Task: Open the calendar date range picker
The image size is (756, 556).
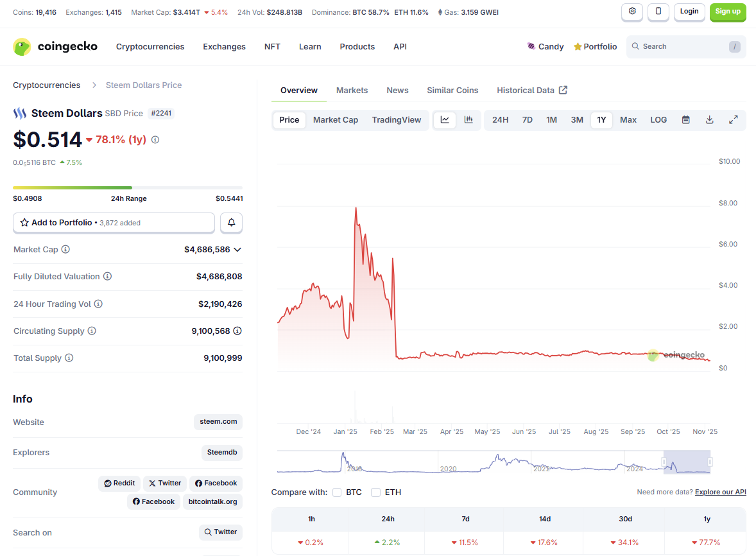Action: click(x=685, y=120)
